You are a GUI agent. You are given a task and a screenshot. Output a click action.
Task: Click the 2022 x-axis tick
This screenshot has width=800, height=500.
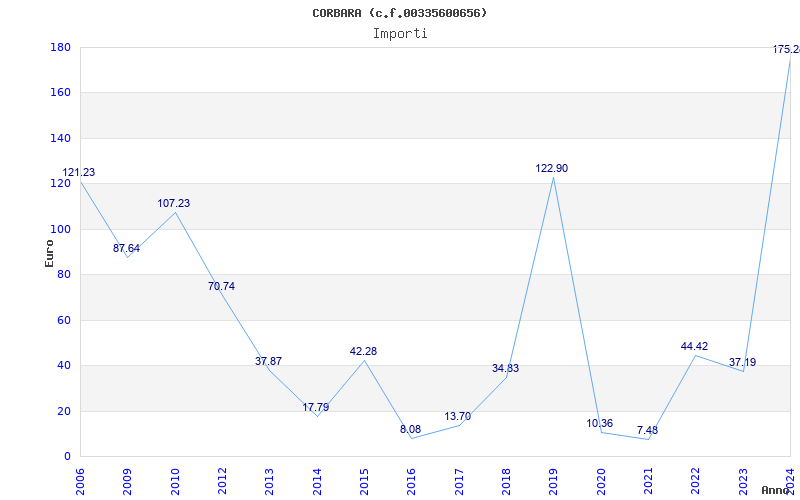(x=696, y=482)
